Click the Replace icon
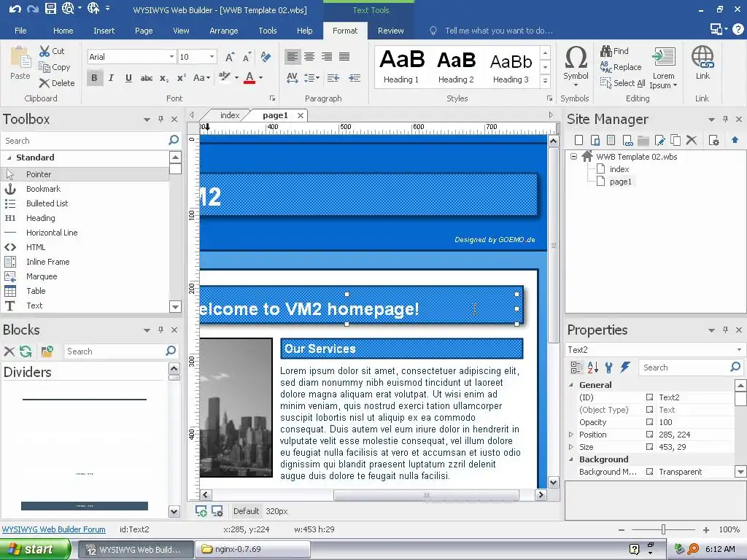The image size is (747, 560). tap(605, 66)
